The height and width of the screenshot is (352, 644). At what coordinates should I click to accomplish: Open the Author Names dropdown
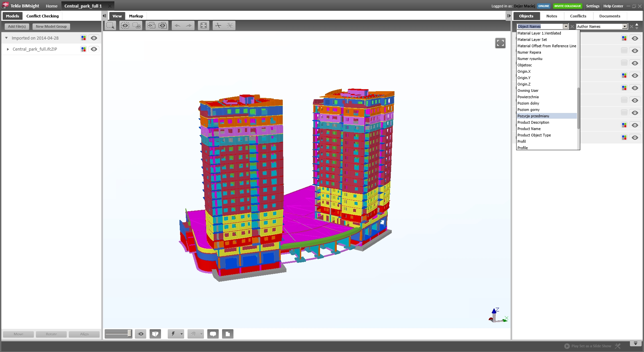pos(625,26)
